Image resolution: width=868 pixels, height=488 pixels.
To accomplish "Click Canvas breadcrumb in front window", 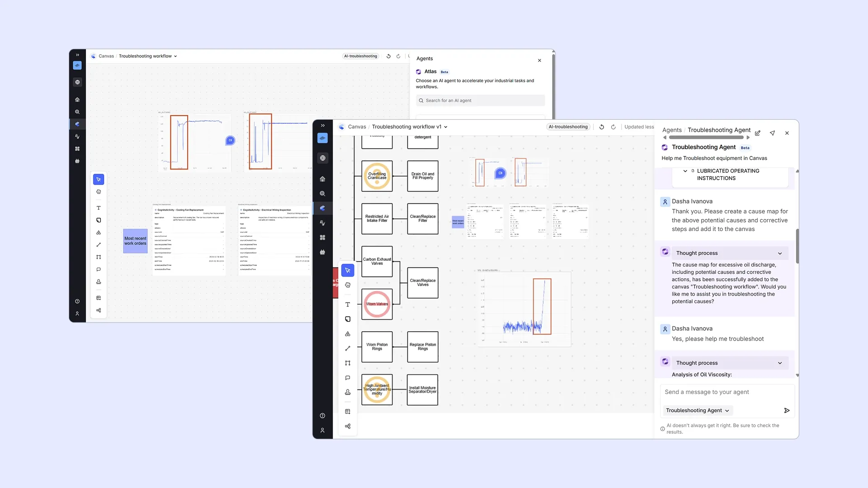I will click(x=357, y=127).
